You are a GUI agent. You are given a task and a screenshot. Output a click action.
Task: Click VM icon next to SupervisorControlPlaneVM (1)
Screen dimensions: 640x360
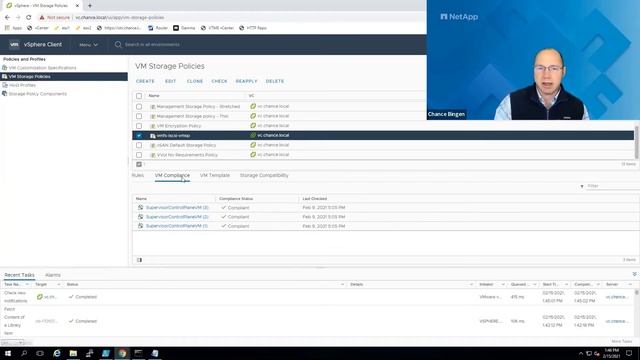click(x=140, y=226)
